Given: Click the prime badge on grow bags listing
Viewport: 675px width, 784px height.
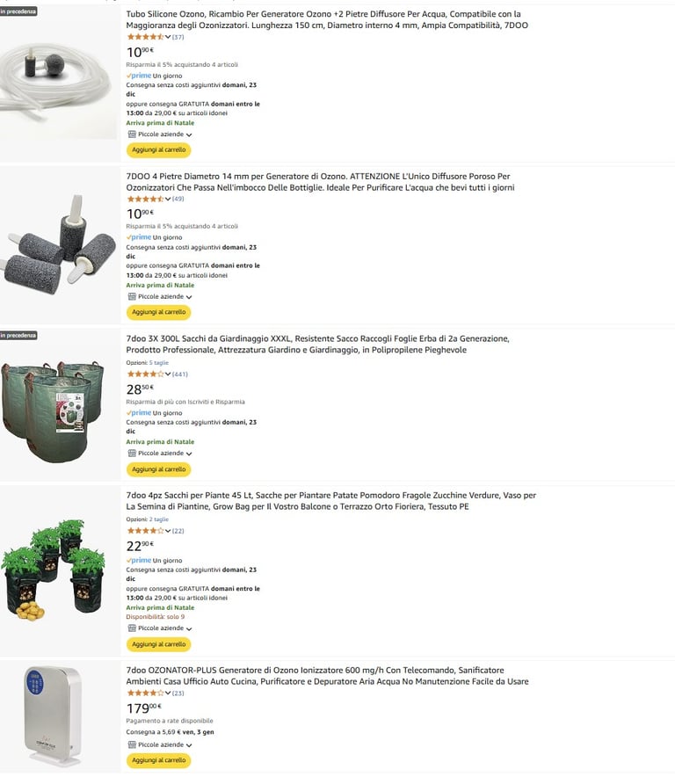Looking at the screenshot, I should [139, 560].
